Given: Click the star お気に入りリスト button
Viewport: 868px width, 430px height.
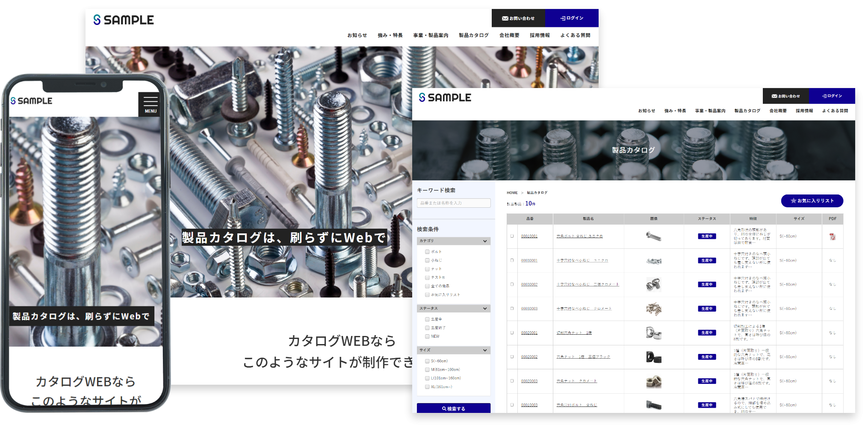Looking at the screenshot, I should [x=812, y=201].
